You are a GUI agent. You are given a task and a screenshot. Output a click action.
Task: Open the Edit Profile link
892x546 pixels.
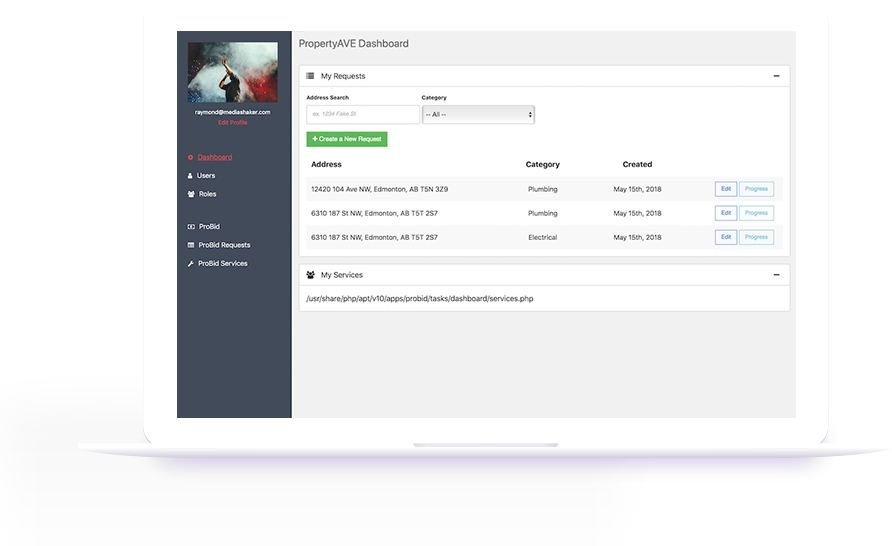tap(232, 122)
